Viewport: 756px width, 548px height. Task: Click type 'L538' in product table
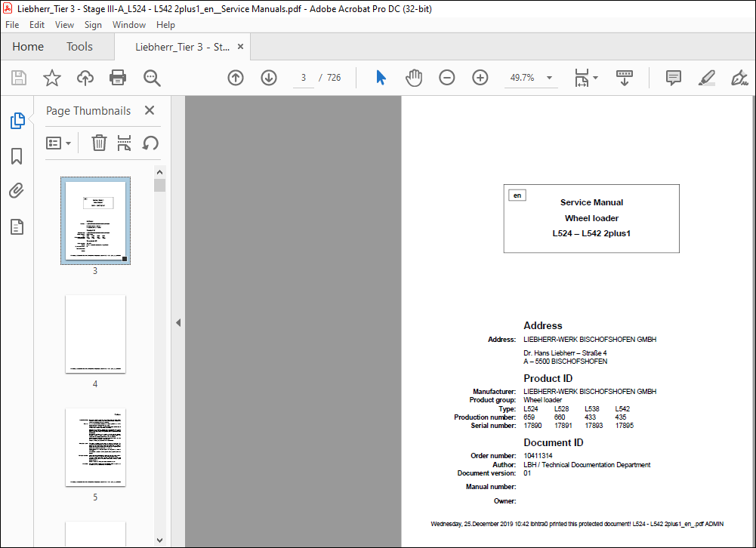point(592,408)
